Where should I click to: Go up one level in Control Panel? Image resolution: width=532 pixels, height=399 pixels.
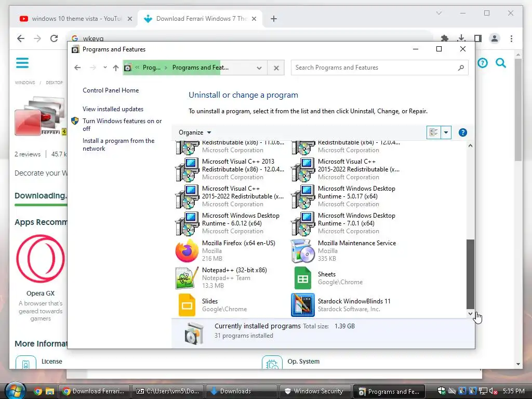point(116,68)
